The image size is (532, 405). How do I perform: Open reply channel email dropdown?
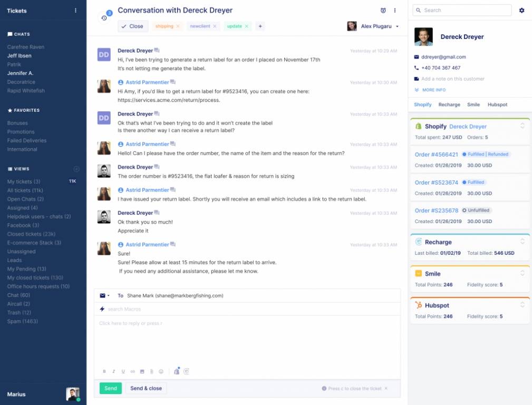[x=105, y=296]
